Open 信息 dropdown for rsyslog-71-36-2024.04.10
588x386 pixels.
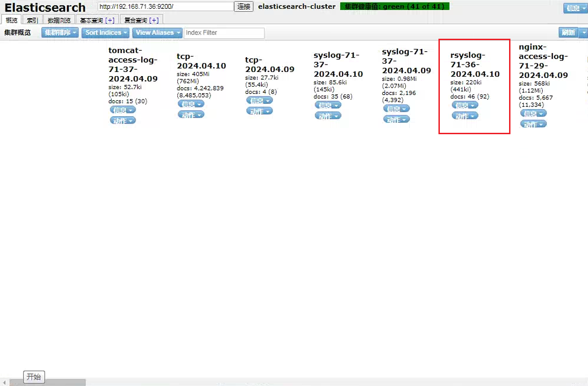[x=465, y=105]
